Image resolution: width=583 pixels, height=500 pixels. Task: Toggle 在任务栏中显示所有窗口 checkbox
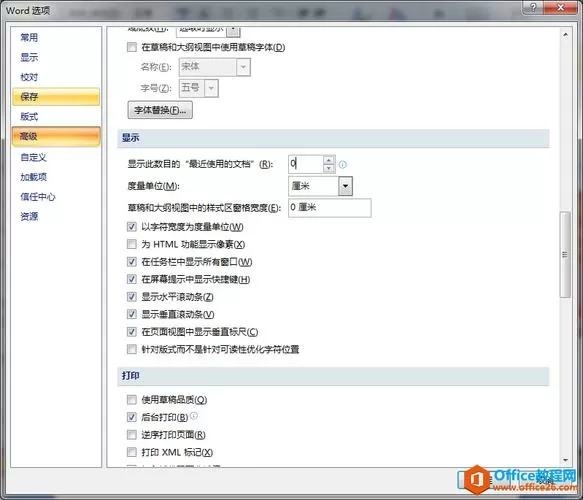132,261
